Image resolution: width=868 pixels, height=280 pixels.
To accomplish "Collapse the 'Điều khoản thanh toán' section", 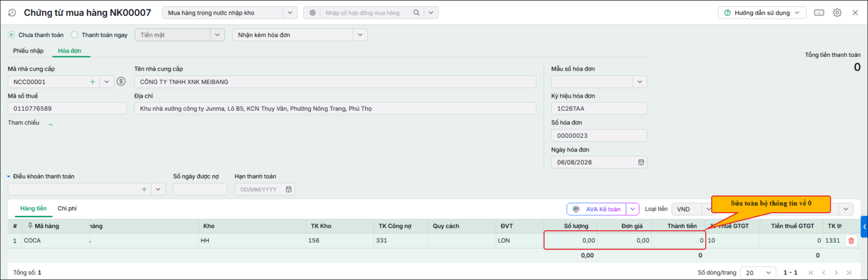I will point(9,176).
